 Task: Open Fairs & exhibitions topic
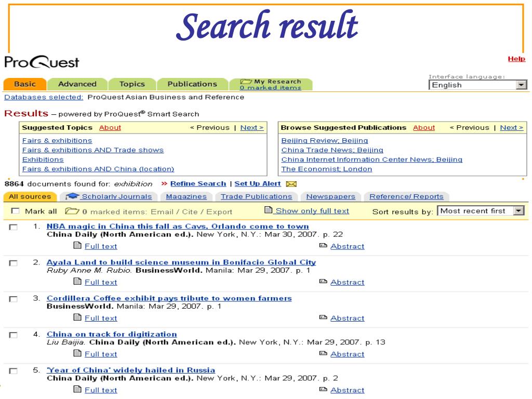57,140
